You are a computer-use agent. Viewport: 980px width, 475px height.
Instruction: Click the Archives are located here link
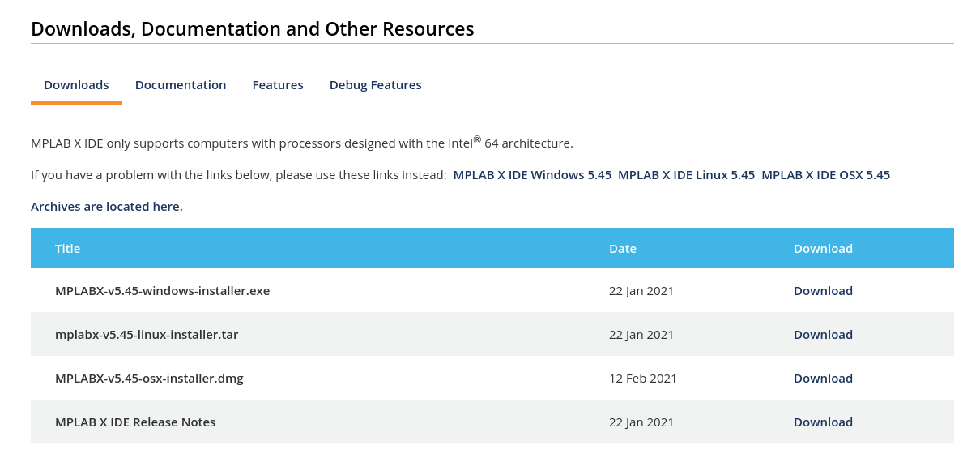pyautogui.click(x=106, y=206)
